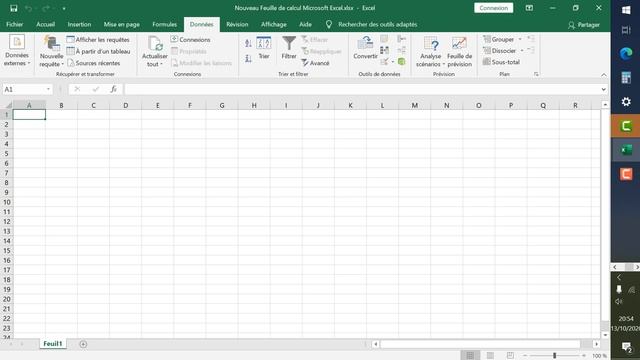Select the Feuil1 sheet tab

coord(53,344)
